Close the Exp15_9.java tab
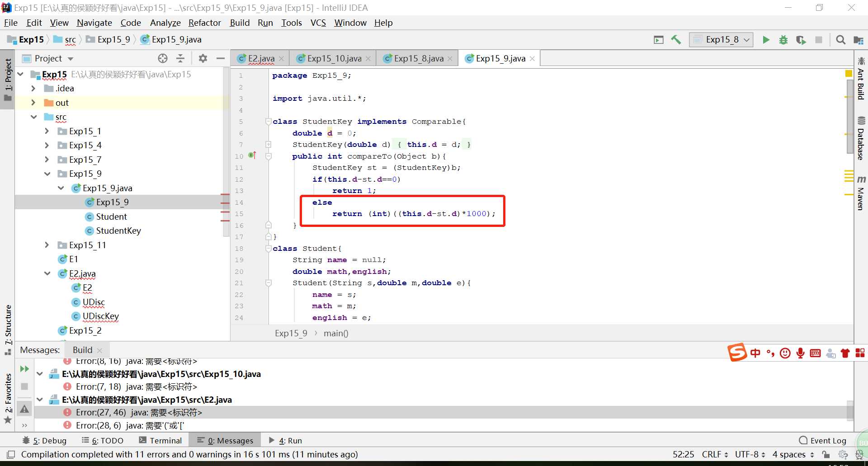The width and height of the screenshot is (868, 466). point(533,59)
